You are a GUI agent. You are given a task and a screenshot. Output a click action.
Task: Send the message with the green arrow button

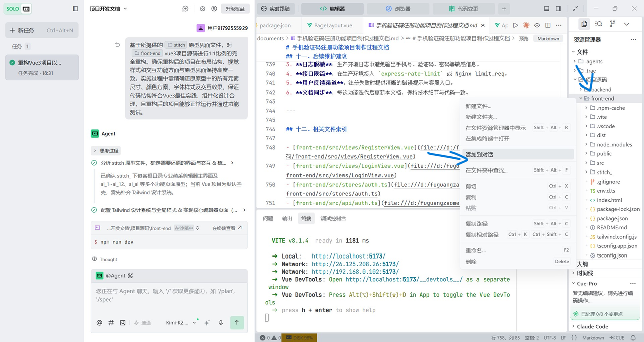[237, 322]
